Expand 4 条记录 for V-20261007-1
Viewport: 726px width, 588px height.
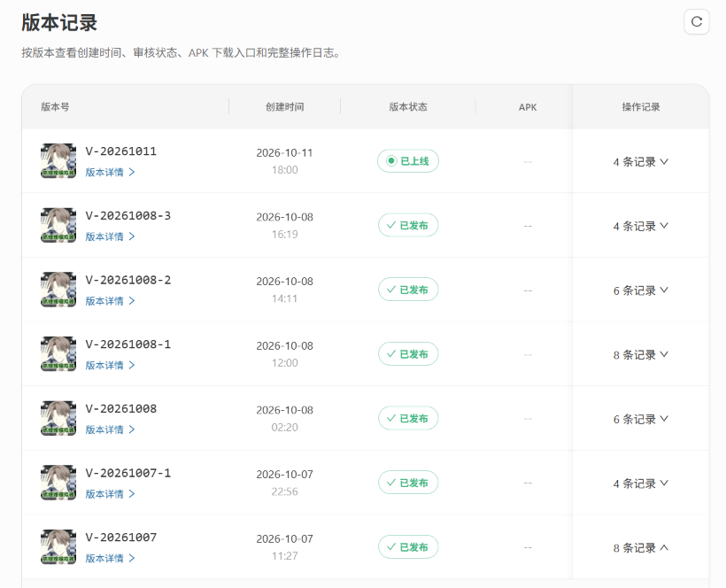(641, 484)
